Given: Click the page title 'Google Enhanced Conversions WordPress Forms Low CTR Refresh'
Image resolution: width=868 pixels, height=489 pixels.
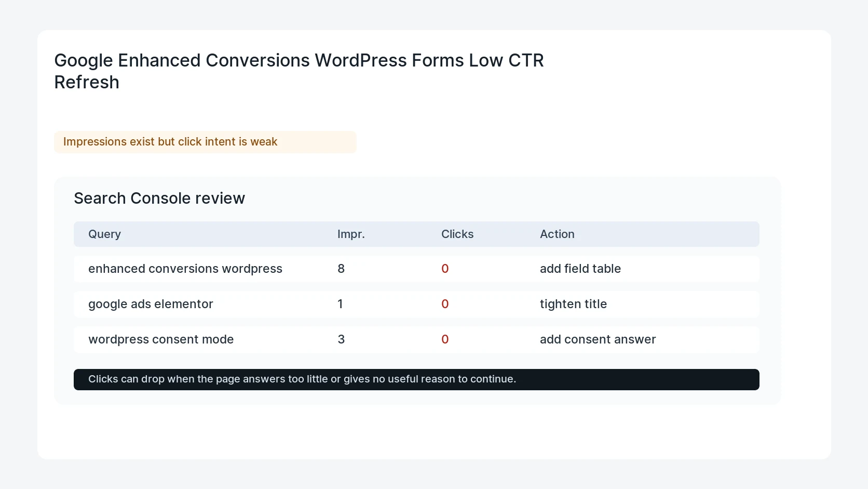Looking at the screenshot, I should tap(299, 71).
